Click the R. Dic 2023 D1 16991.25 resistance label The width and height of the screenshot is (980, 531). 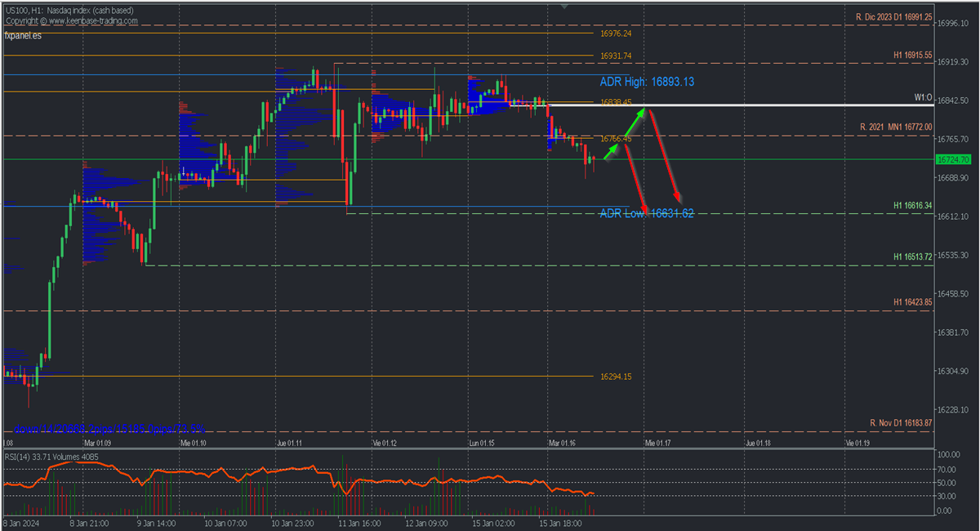[893, 17]
